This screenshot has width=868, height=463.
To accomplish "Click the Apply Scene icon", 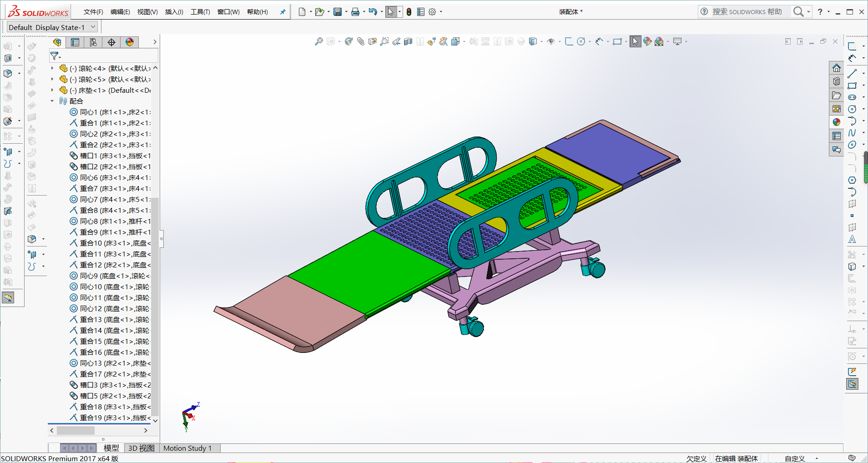I will 659,41.
